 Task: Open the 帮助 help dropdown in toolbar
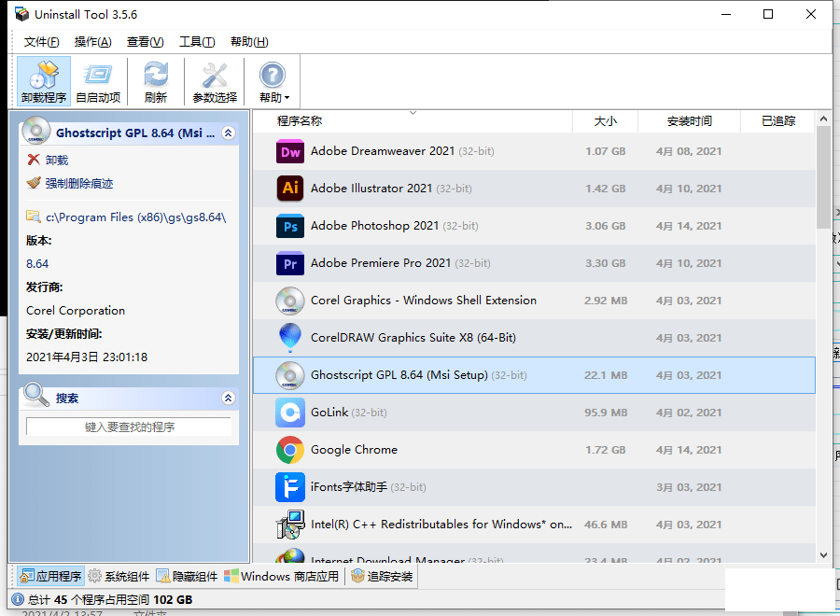(x=273, y=81)
